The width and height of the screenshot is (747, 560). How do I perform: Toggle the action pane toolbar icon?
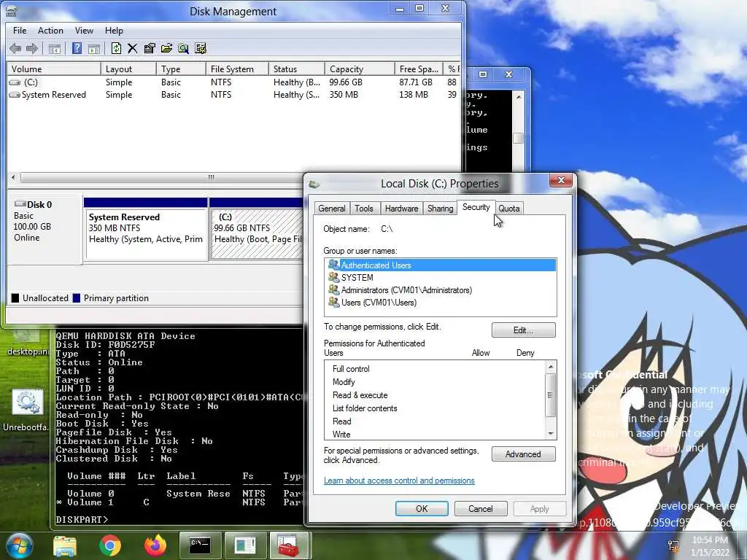pyautogui.click(x=94, y=48)
